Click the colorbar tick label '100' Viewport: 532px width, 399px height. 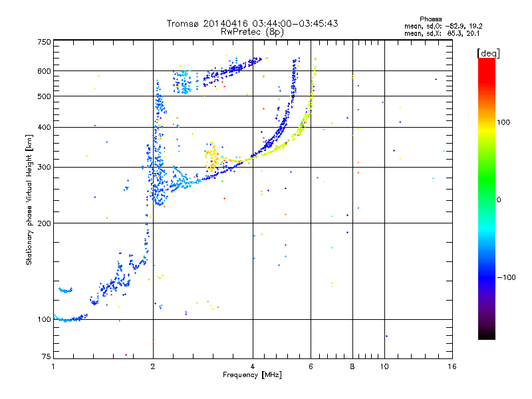[x=503, y=122]
